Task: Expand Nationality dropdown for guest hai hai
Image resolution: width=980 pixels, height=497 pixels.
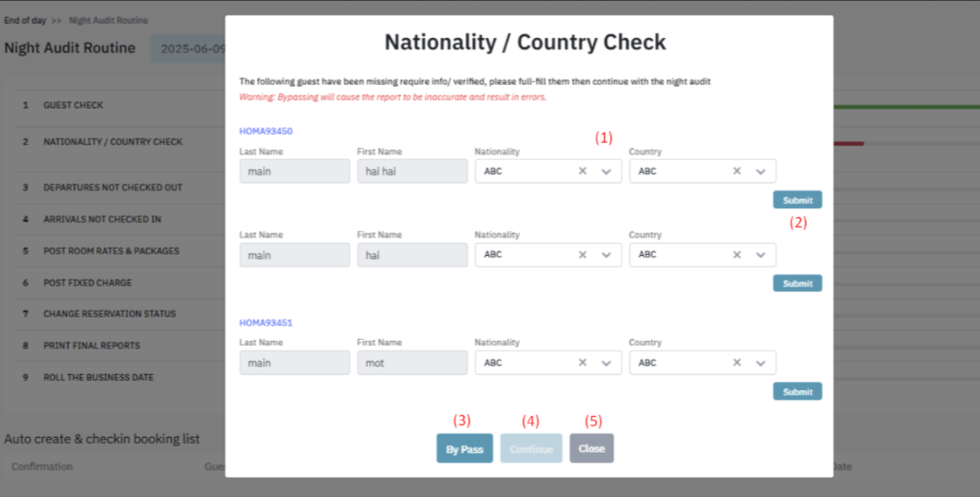Action: [x=607, y=171]
